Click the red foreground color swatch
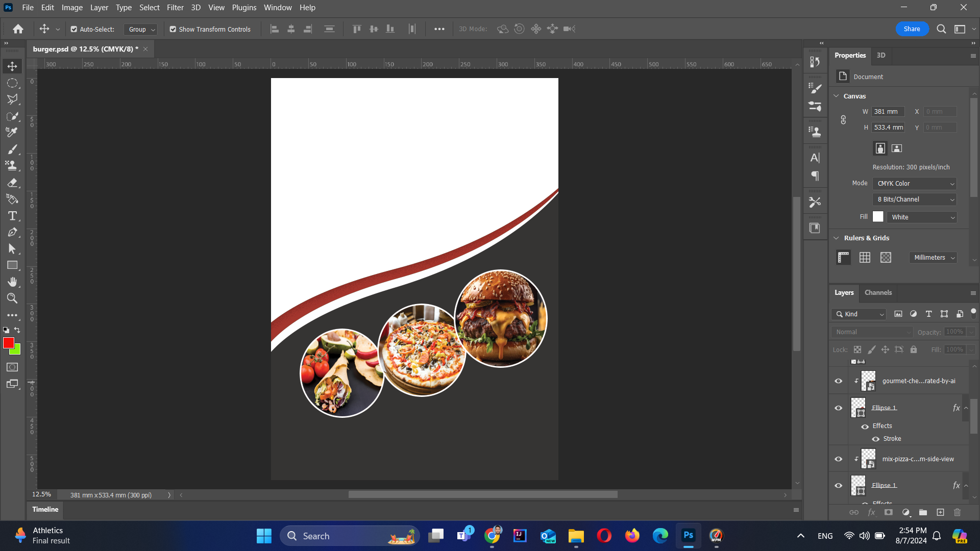Image resolution: width=980 pixels, height=551 pixels. tap(8, 342)
